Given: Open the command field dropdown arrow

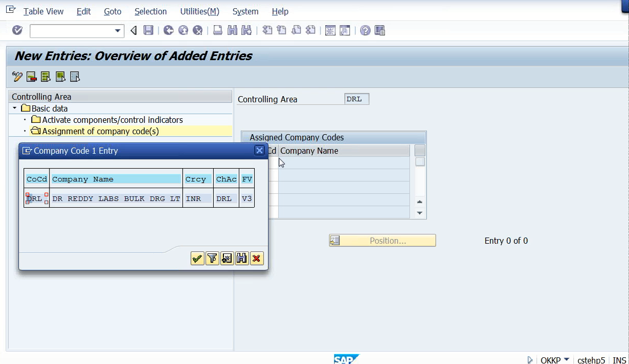Looking at the screenshot, I should [x=117, y=31].
